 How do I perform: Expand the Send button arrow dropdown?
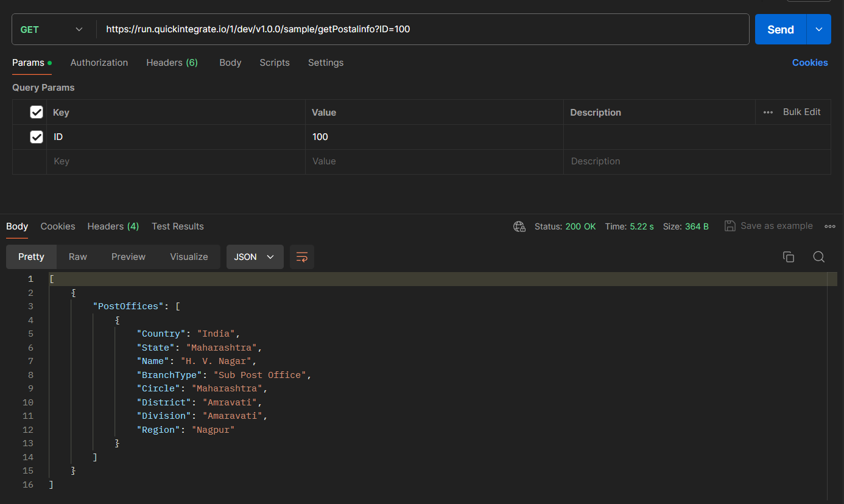[819, 29]
